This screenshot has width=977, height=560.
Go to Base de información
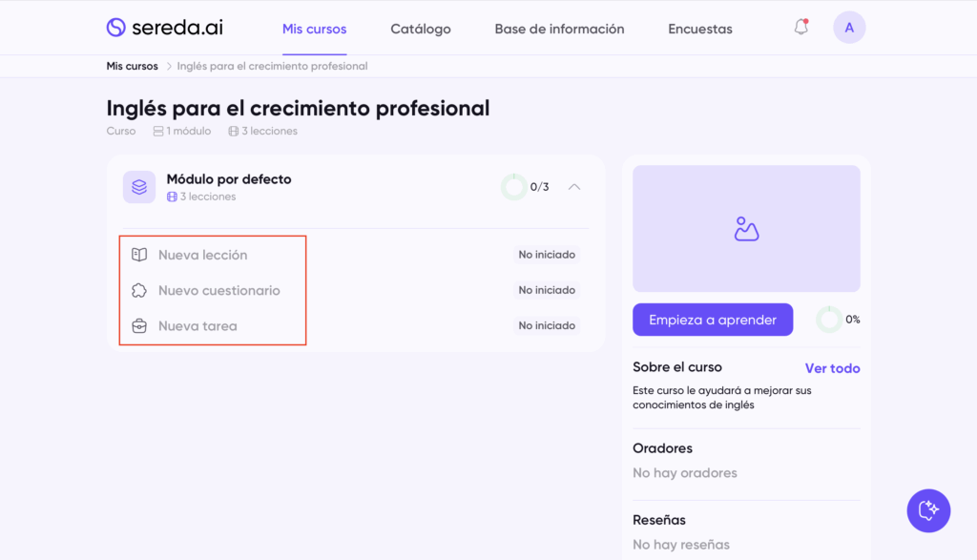pyautogui.click(x=559, y=29)
